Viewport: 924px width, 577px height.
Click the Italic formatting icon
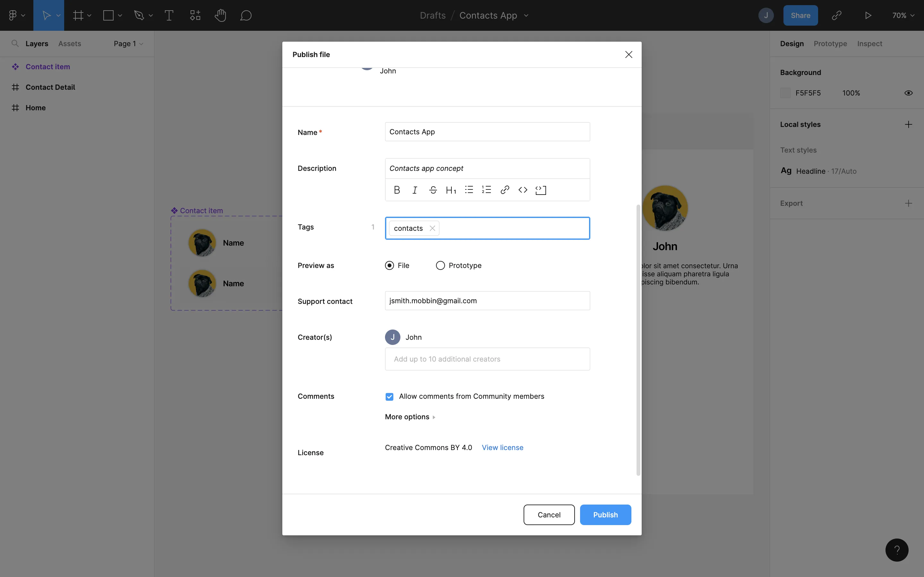coord(415,190)
